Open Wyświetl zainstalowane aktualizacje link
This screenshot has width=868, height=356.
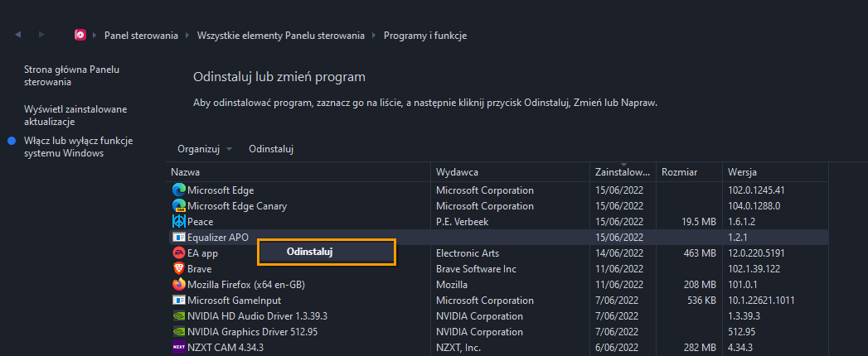click(x=75, y=115)
